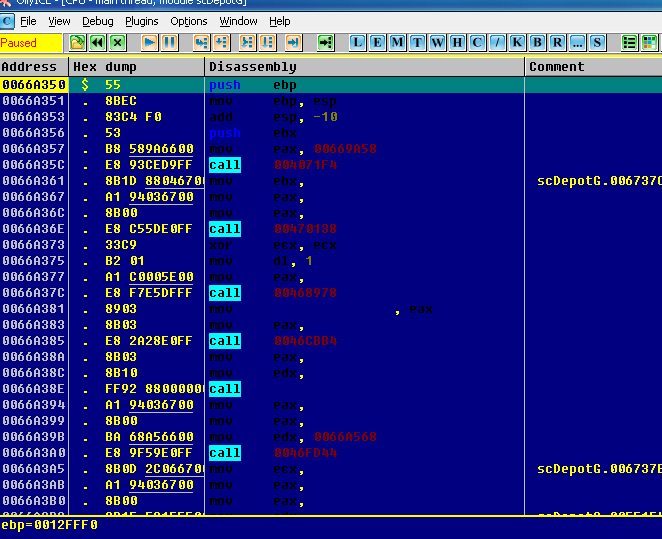The height and width of the screenshot is (539, 662).
Task: Select address row 0066A3B0
Action: click(x=34, y=501)
